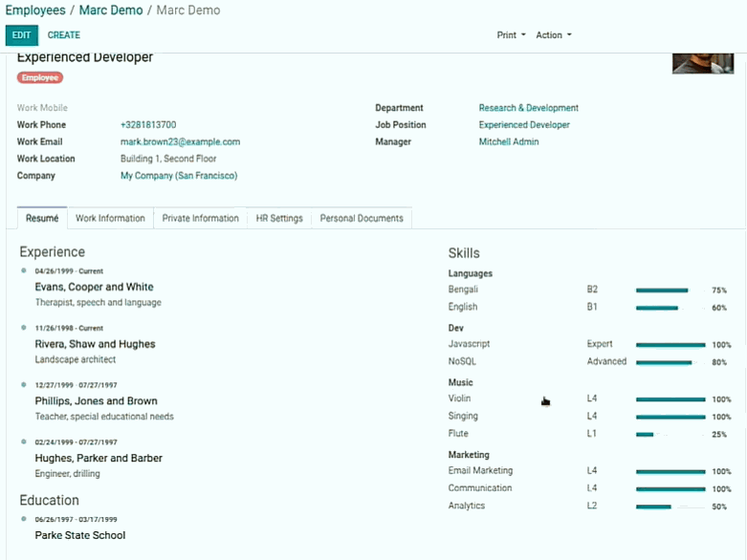Open the employee photo thumbnail
Screen dimensions: 747x560
click(x=702, y=63)
